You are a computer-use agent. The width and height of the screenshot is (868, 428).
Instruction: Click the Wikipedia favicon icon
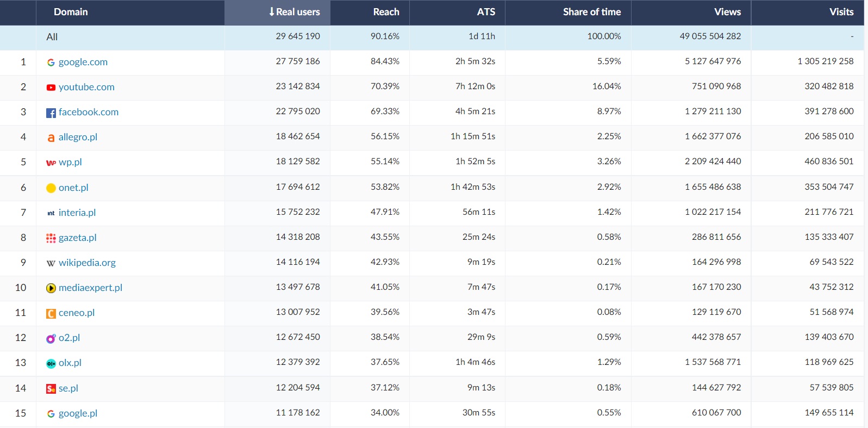coord(51,263)
